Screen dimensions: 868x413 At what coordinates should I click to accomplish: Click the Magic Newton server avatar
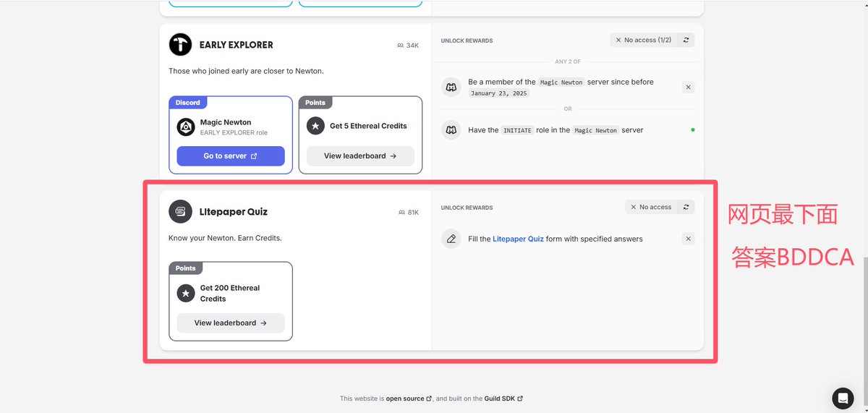[186, 127]
